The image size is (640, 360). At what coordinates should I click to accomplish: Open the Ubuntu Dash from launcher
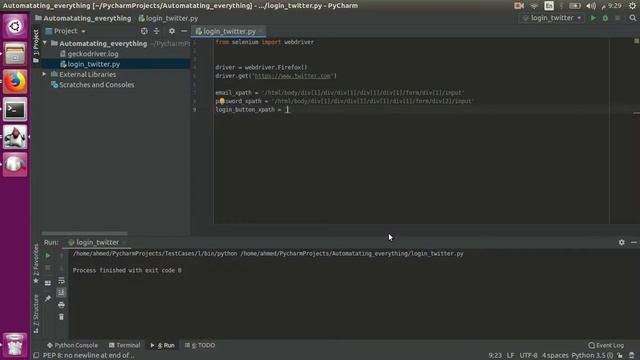(15, 27)
